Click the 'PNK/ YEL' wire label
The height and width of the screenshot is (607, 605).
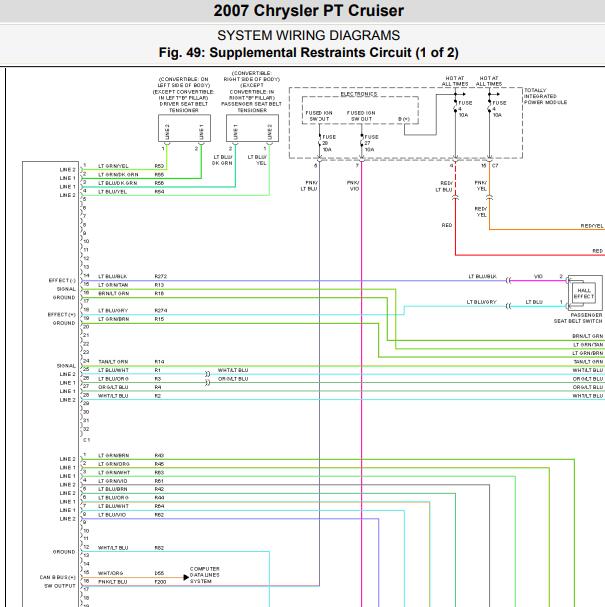pos(481,185)
